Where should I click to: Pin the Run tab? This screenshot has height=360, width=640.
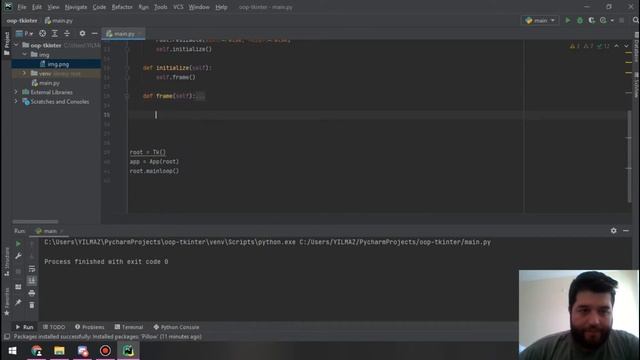tap(18, 302)
